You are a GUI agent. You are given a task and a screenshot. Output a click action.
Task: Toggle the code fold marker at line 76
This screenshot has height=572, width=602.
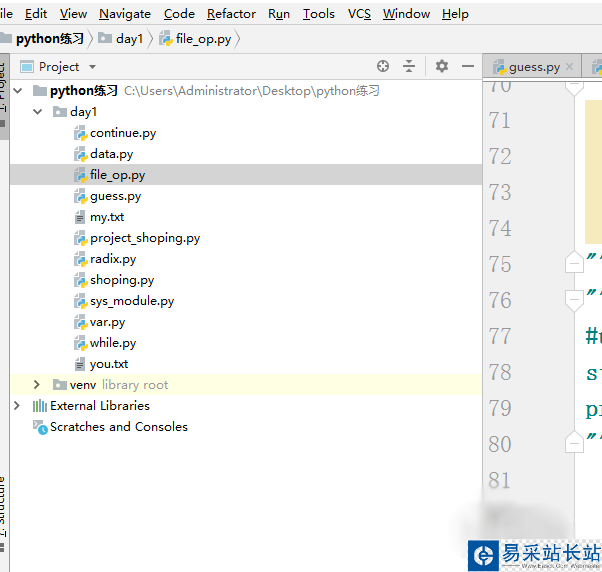[x=574, y=299]
